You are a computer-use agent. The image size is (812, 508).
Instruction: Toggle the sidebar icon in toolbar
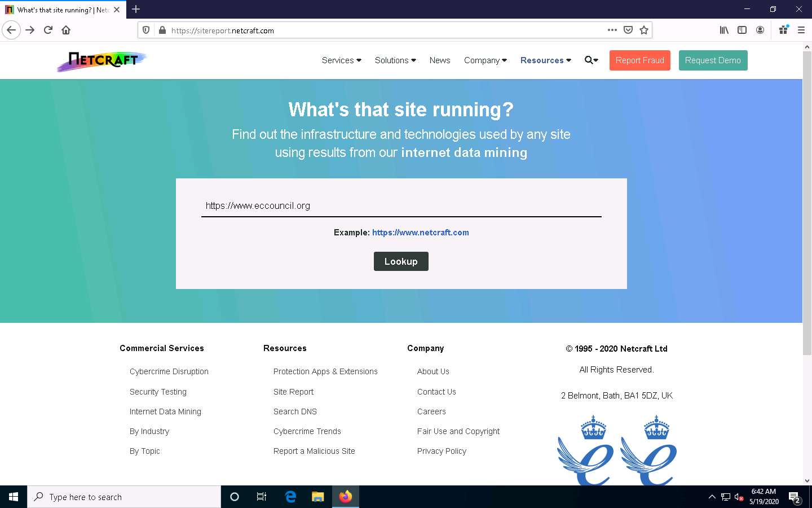(742, 30)
